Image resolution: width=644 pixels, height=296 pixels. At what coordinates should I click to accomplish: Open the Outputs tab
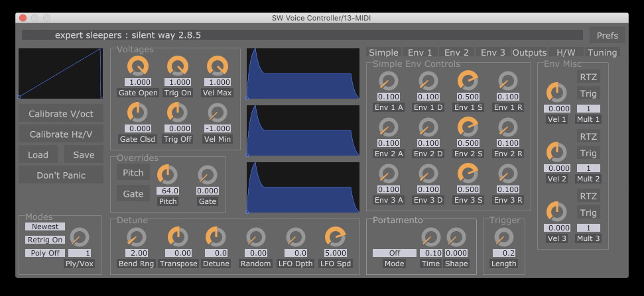pyautogui.click(x=529, y=52)
